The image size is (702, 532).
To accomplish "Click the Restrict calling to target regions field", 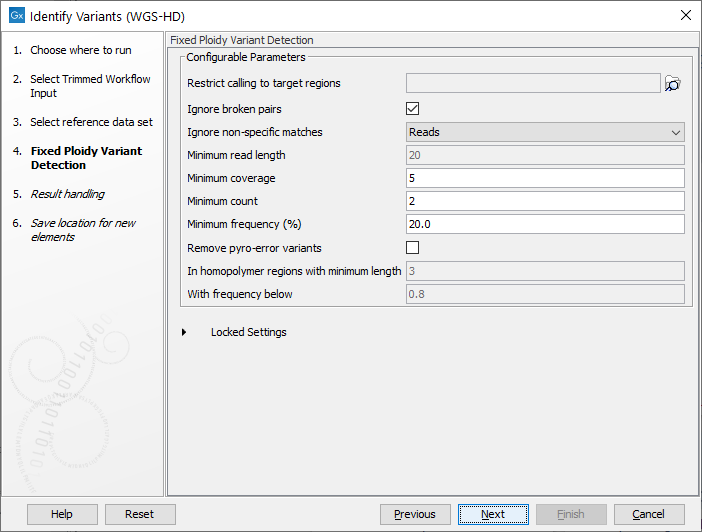I will coord(533,83).
